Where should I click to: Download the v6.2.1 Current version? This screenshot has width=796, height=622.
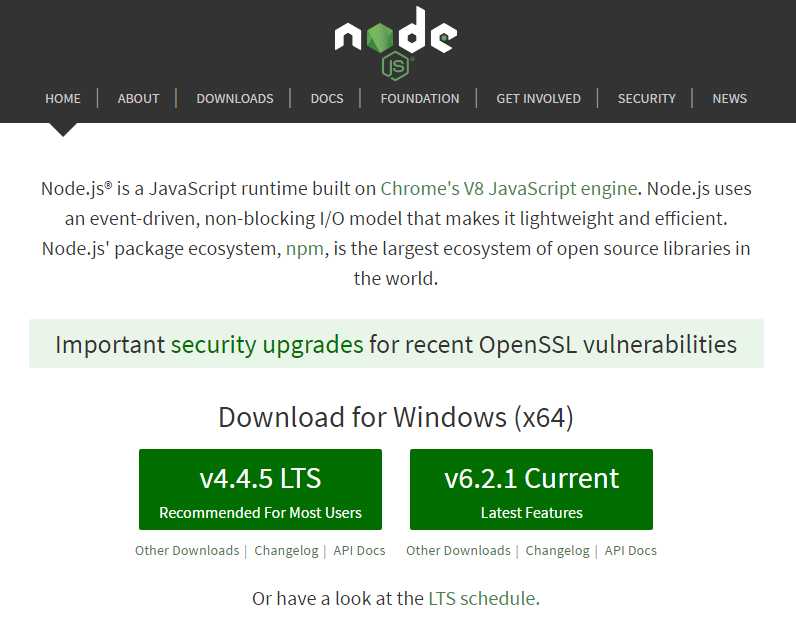click(x=531, y=489)
